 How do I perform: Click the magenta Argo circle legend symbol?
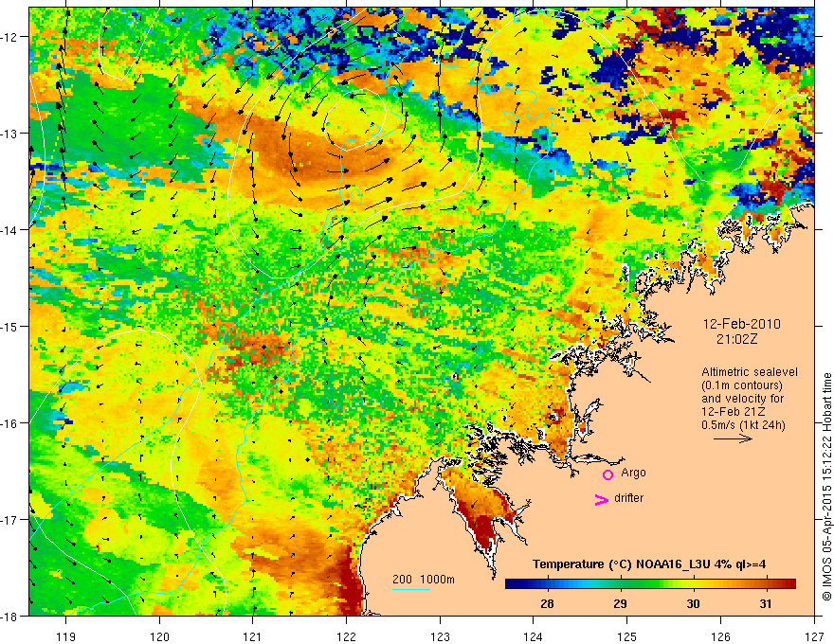607,474
